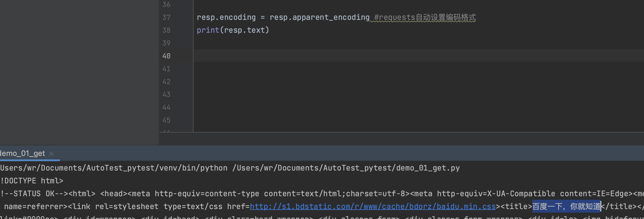Image resolution: width=644 pixels, height=219 pixels.
Task: Click line number 40 in the gutter
Action: point(166,56)
